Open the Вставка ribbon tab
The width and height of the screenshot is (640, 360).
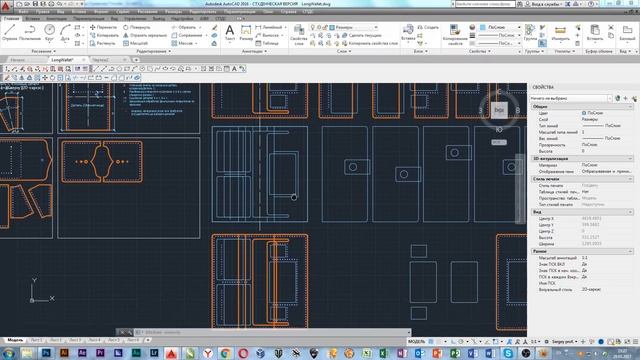(33, 18)
